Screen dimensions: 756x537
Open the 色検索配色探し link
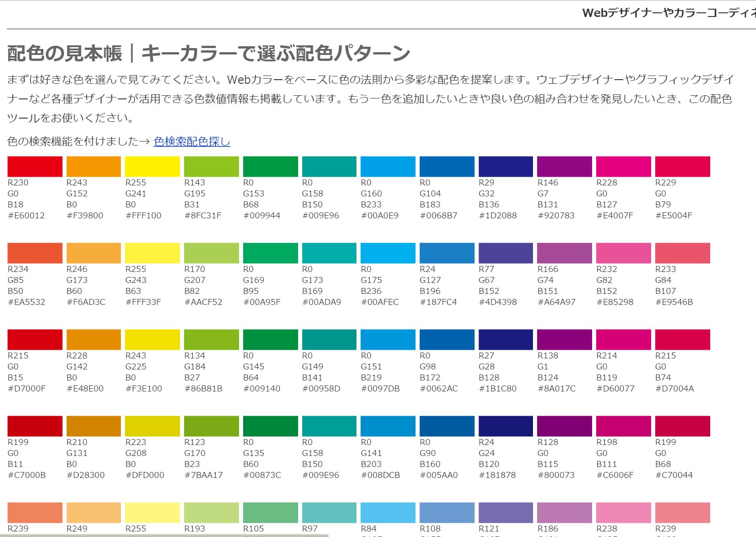[x=192, y=141]
